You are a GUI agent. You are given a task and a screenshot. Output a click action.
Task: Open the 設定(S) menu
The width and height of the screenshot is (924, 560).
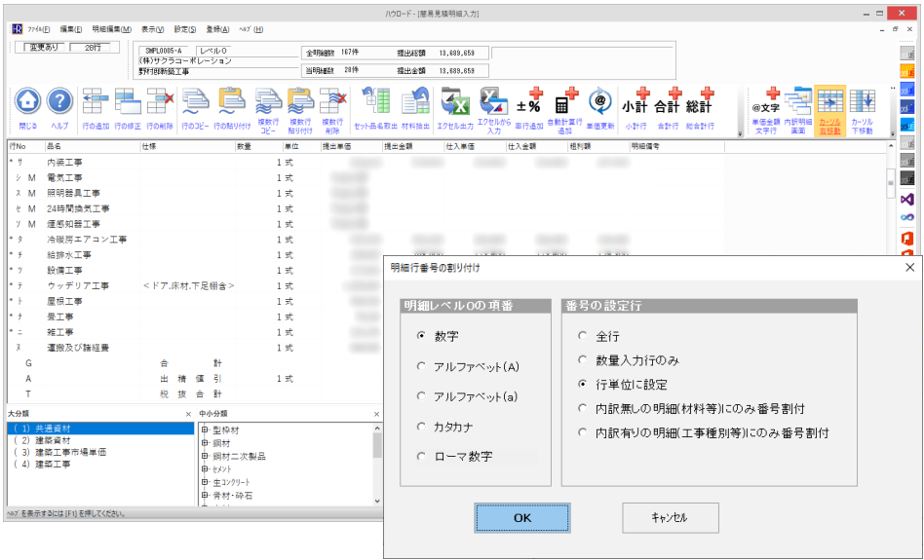pos(184,30)
